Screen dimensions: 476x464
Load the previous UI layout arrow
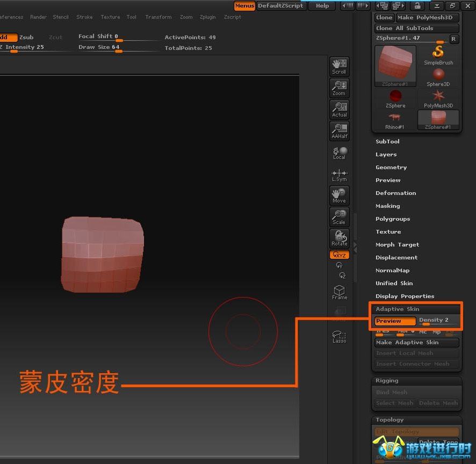click(x=348, y=5)
